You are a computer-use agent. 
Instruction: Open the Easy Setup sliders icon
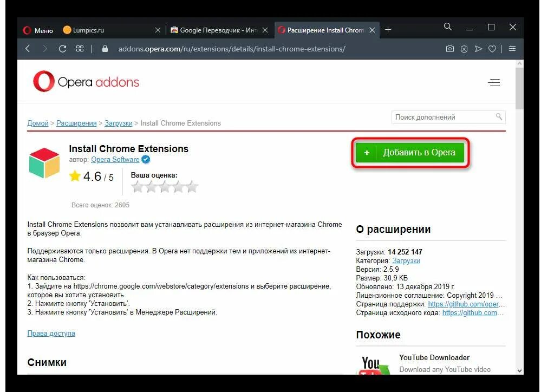(x=512, y=49)
